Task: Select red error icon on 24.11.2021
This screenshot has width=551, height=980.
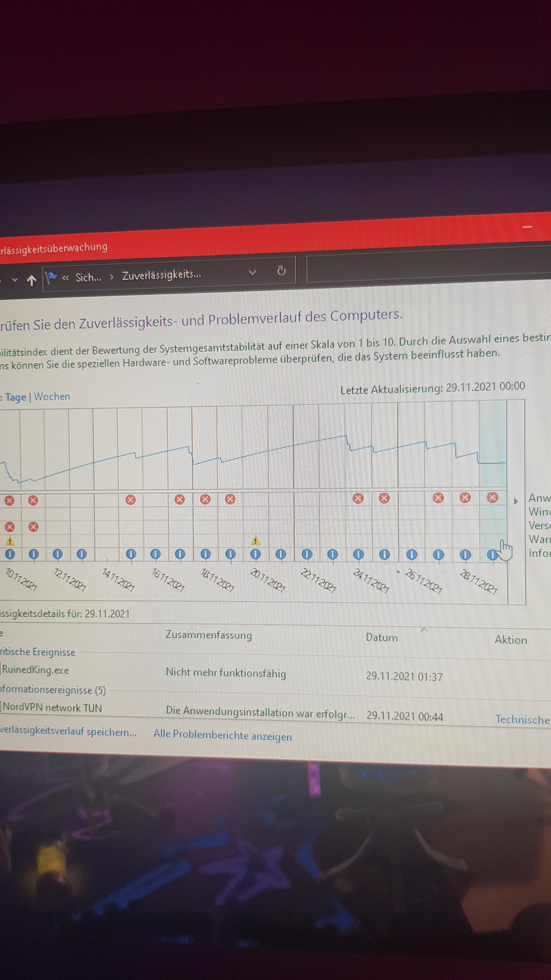Action: [x=358, y=498]
